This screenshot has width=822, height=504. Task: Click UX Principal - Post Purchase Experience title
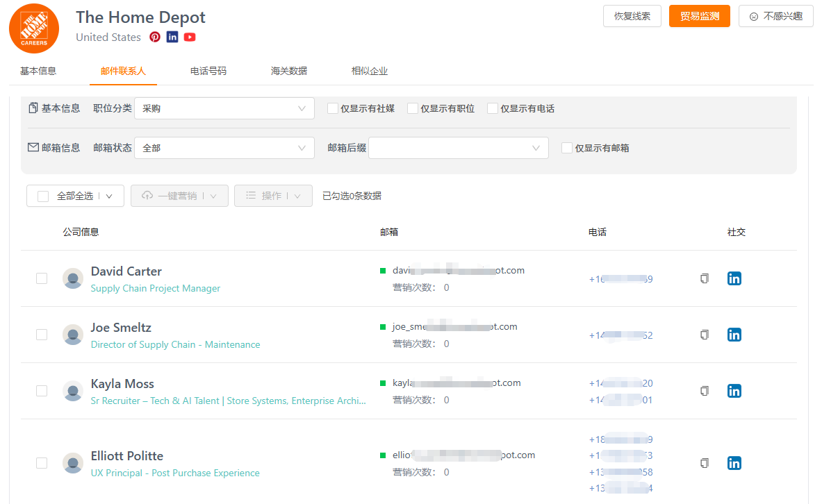175,473
